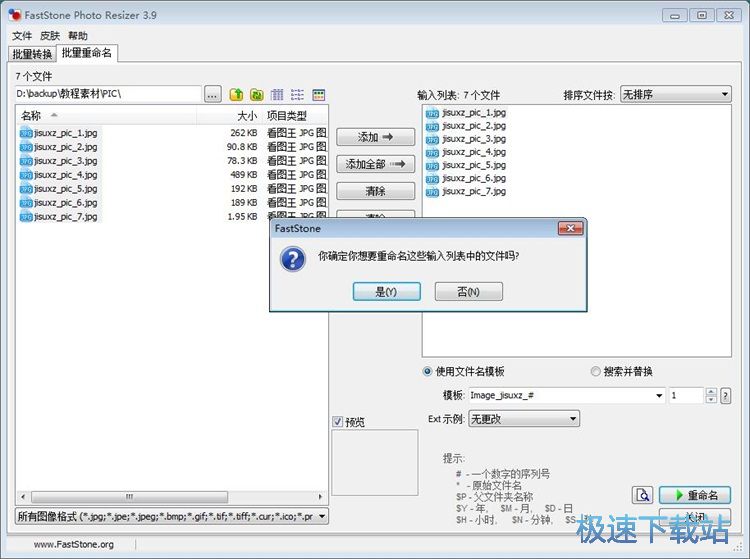Open the image format filter dropdown

[172, 516]
